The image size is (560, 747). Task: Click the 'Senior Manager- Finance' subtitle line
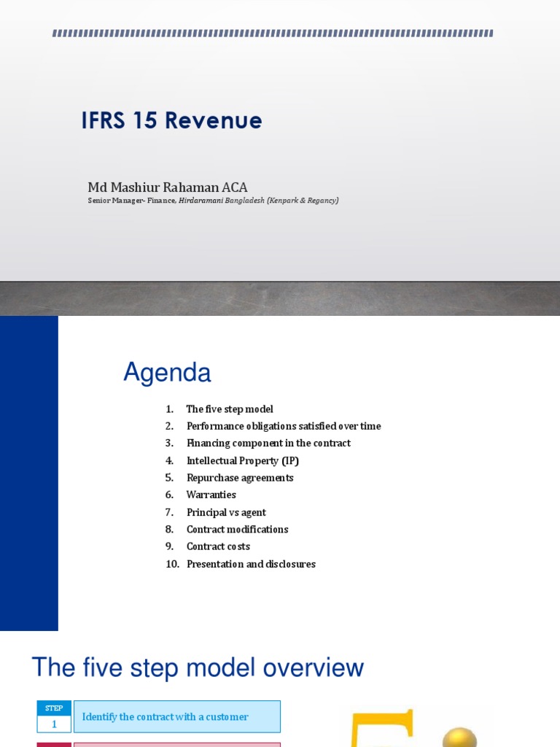tap(213, 200)
